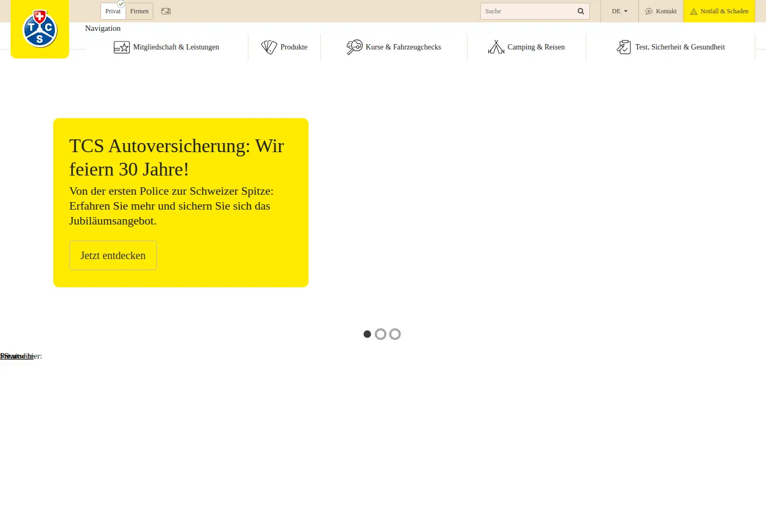The image size is (766, 532).
Task: Select the second carousel slide dot
Action: click(x=380, y=334)
